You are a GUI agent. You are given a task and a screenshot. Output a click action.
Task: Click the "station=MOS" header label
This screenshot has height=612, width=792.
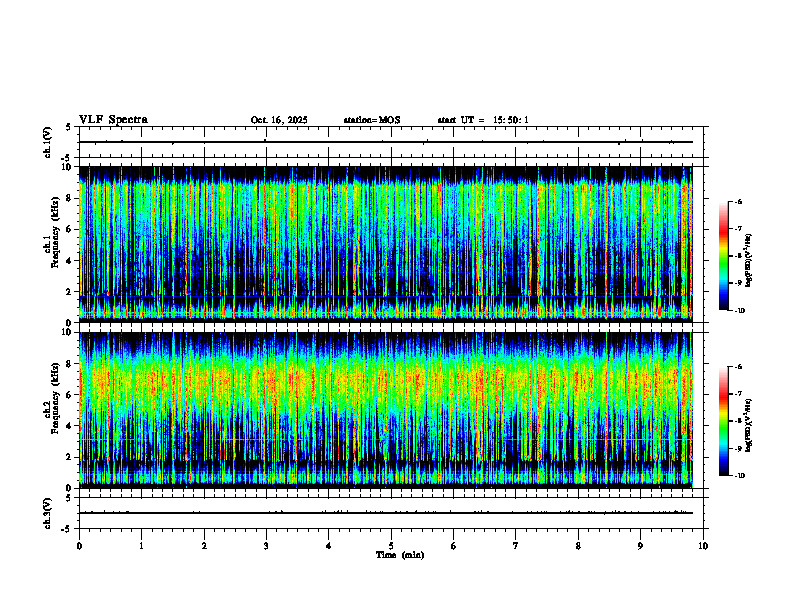(x=372, y=120)
